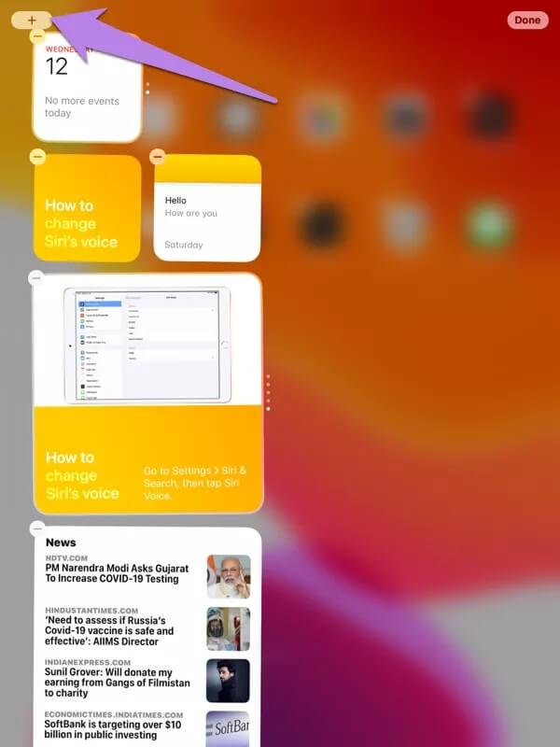Tap the SoftBank logo thumbnail
560x747 pixels.
click(228, 729)
